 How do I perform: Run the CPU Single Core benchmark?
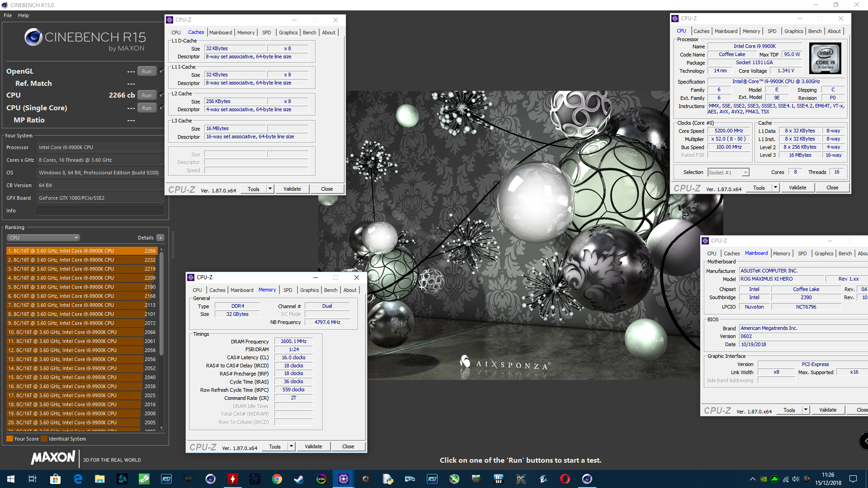pos(146,108)
